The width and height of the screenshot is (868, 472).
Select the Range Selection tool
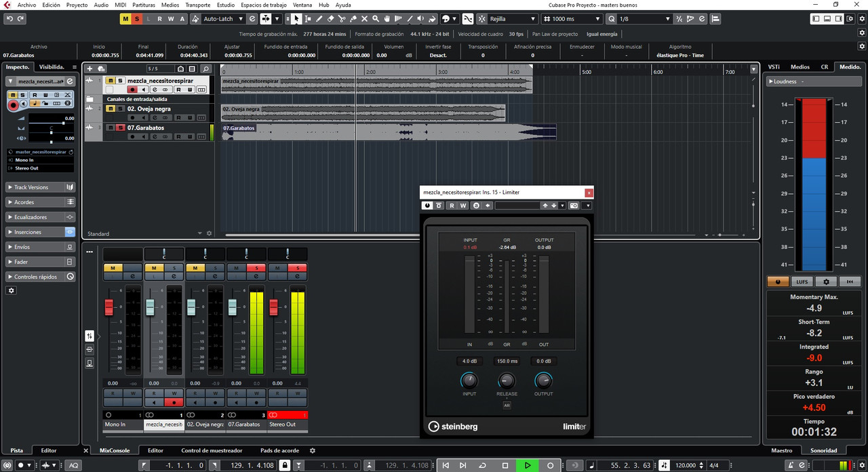click(308, 18)
